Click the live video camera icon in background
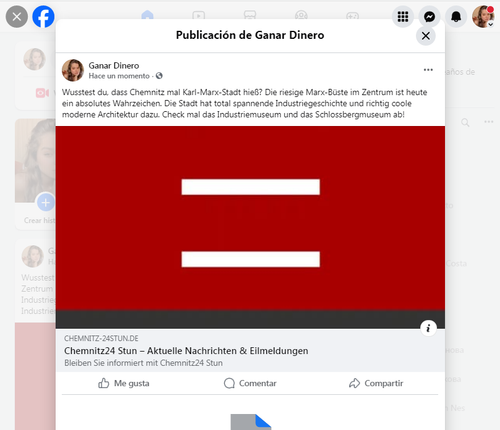 pyautogui.click(x=42, y=93)
